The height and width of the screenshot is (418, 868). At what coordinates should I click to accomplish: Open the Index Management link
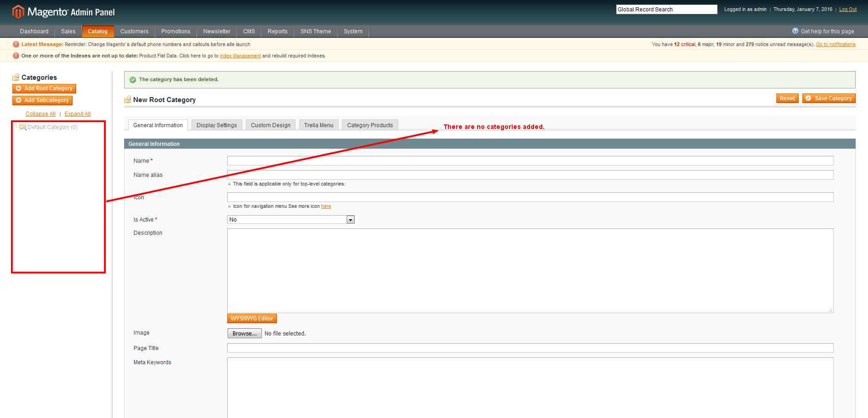(x=240, y=56)
